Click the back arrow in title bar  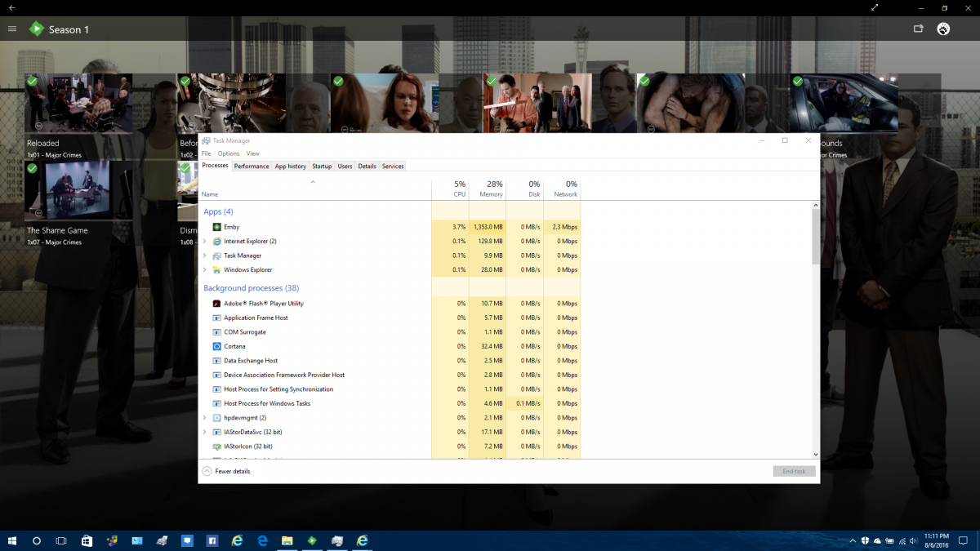click(11, 7)
